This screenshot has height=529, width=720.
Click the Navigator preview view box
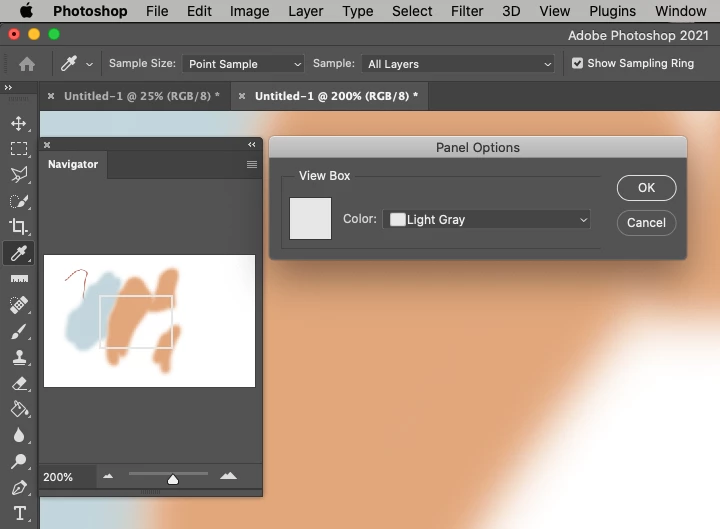(136, 322)
